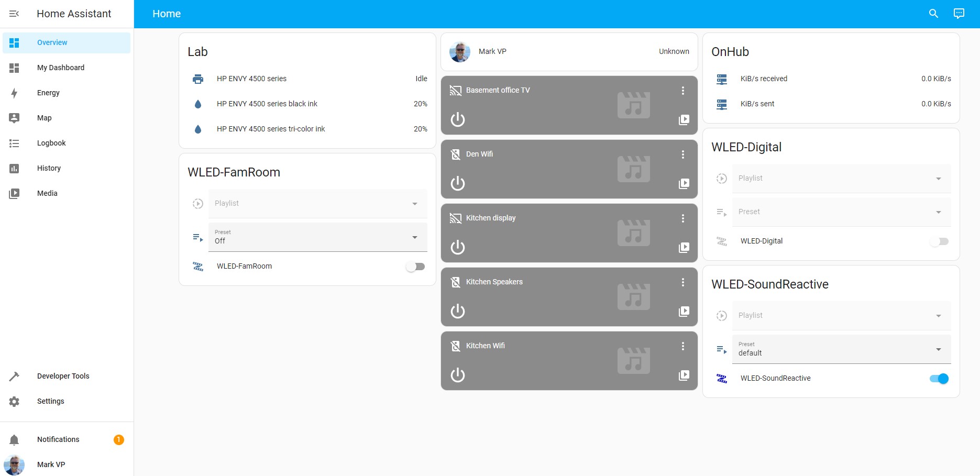Open Logbook from the sidebar

51,143
